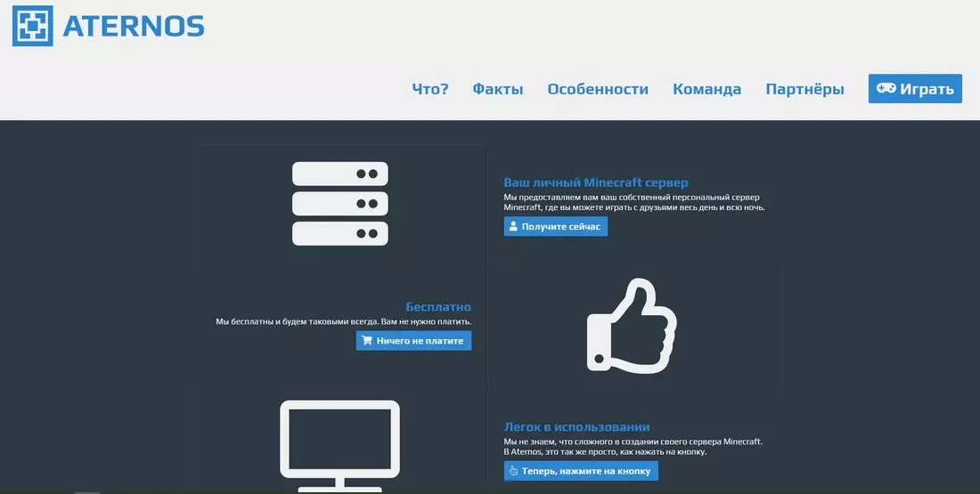This screenshot has height=494, width=980.
Task: Go to the Факты menu item
Action: click(497, 89)
